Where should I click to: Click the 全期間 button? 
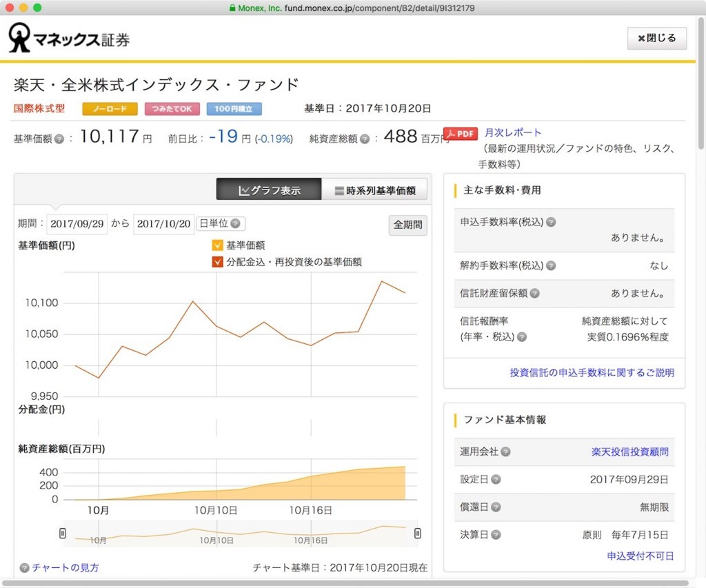coord(407,225)
